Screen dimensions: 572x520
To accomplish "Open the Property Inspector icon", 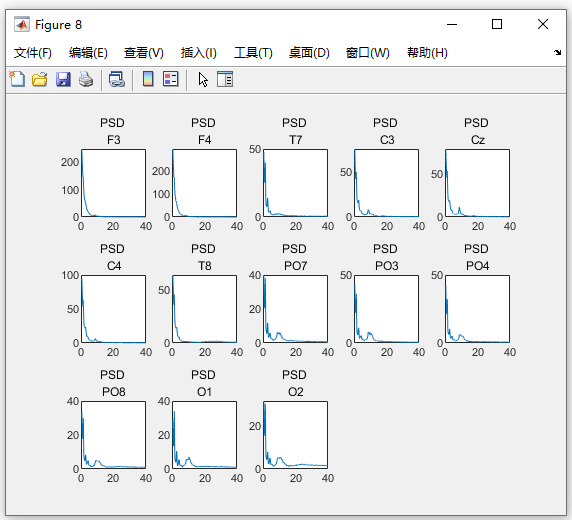I will click(x=225, y=79).
